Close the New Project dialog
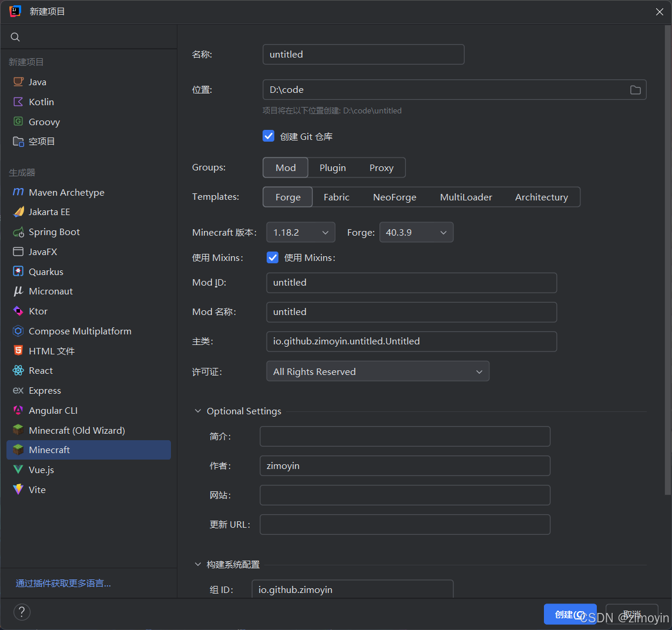This screenshot has width=672, height=630. coord(660,12)
